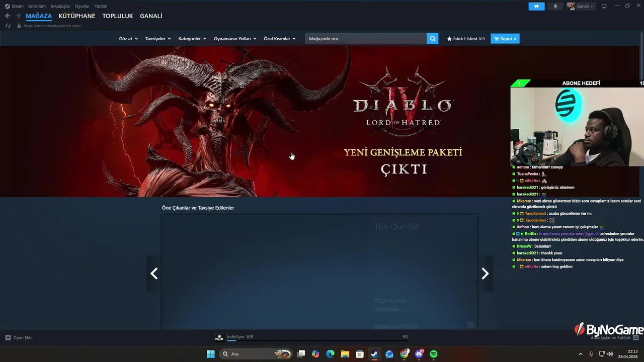The image size is (644, 362).
Task: Reload the store page
Action: (x=8, y=26)
